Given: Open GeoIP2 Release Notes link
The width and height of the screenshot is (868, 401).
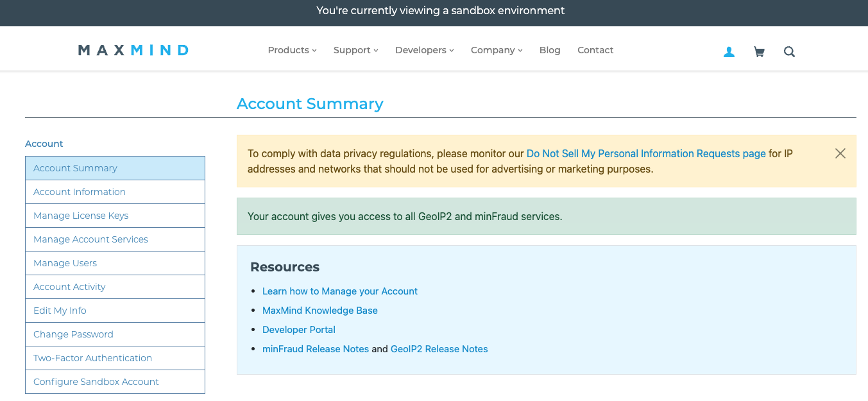Looking at the screenshot, I should [439, 349].
